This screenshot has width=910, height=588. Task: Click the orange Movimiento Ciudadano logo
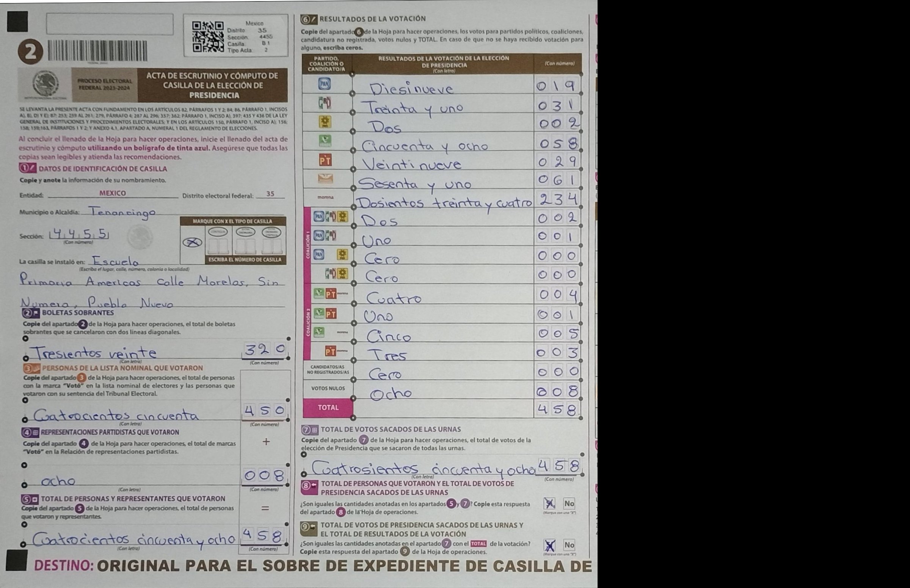pos(325,179)
